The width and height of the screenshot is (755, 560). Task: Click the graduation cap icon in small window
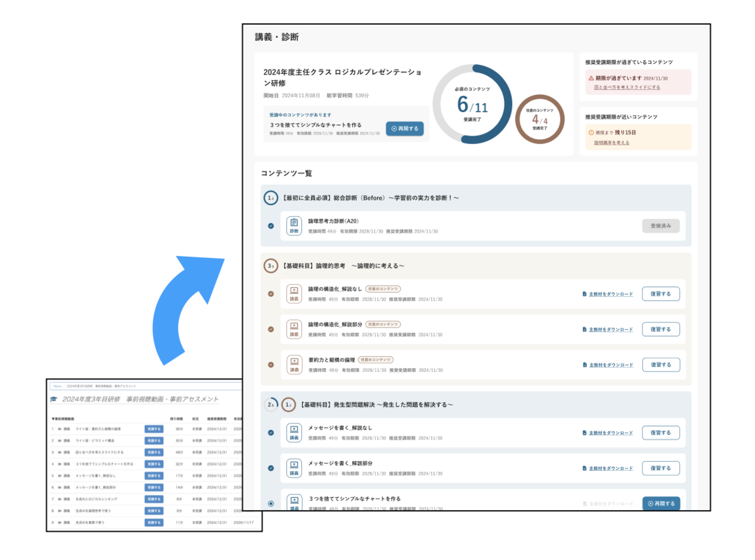(53, 399)
